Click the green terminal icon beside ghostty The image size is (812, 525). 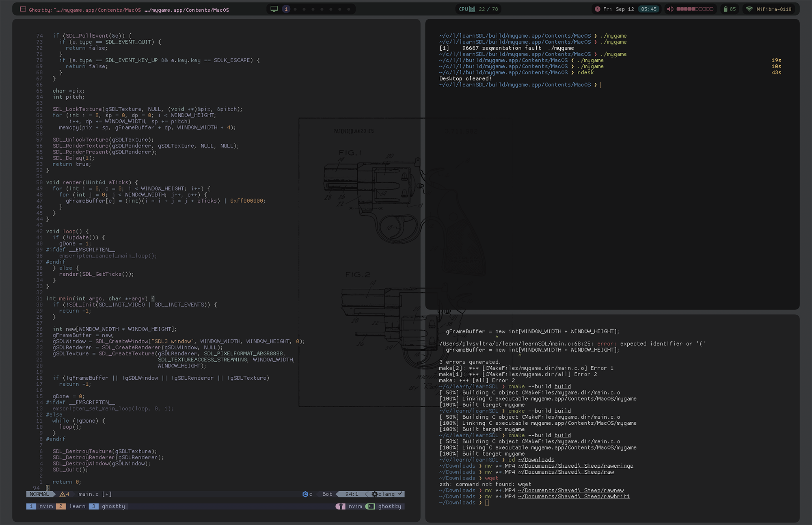[370, 506]
